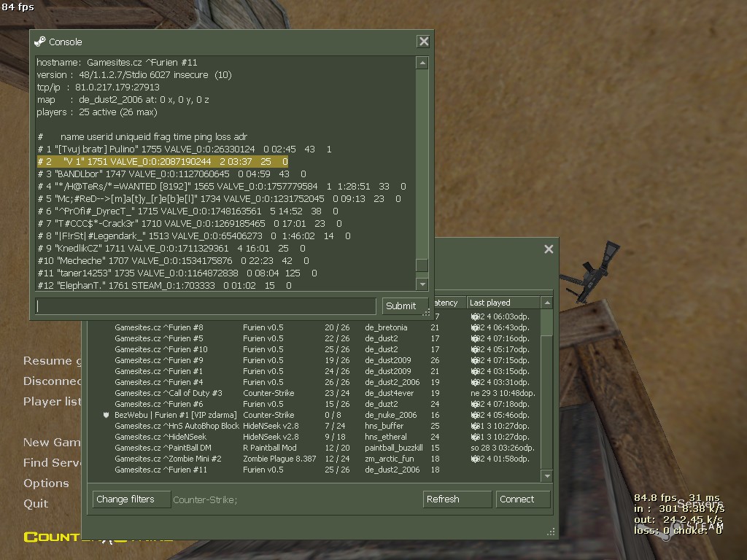Select the Options menu item
Image resolution: width=747 pixels, height=560 pixels.
click(x=46, y=483)
